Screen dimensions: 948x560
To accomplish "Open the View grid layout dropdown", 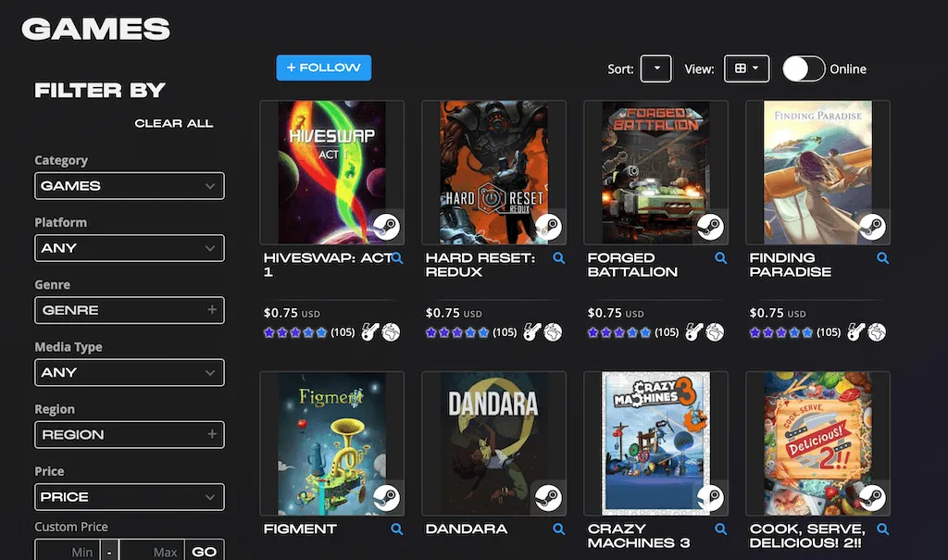I will (746, 68).
